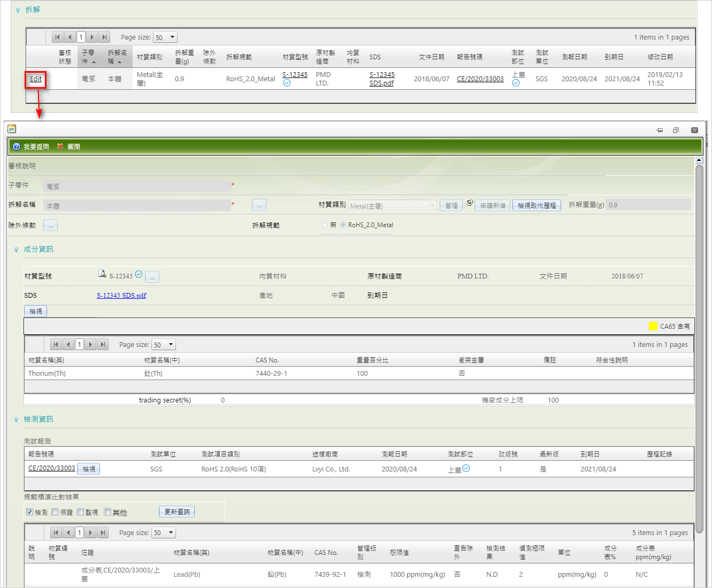The height and width of the screenshot is (588, 712).
Task: Click scrollbar up arrow in dialog
Action: click(x=699, y=160)
